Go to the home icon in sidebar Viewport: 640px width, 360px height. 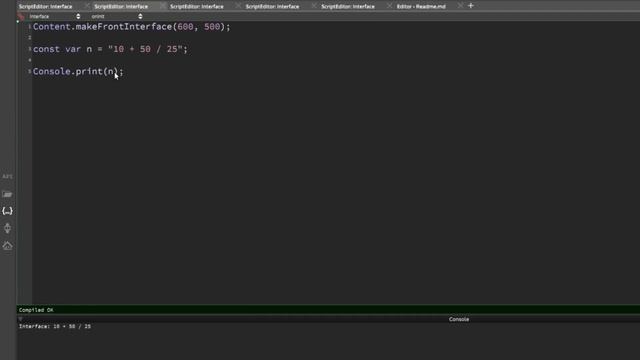coord(7,246)
